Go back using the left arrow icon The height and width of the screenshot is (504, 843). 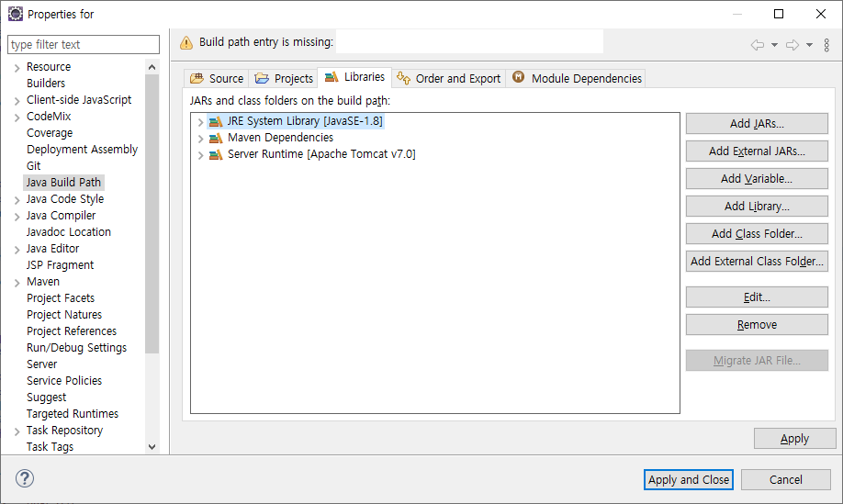[x=758, y=44]
